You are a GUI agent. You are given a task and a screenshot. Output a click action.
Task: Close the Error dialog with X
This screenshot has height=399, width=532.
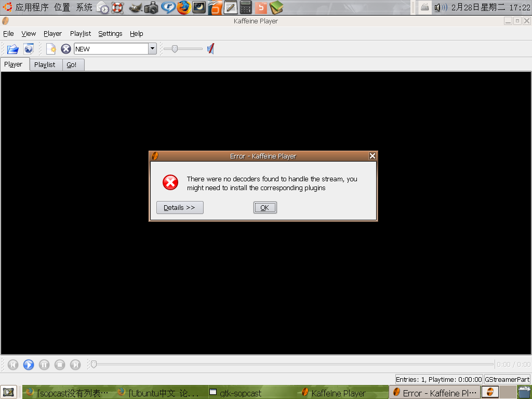click(372, 156)
